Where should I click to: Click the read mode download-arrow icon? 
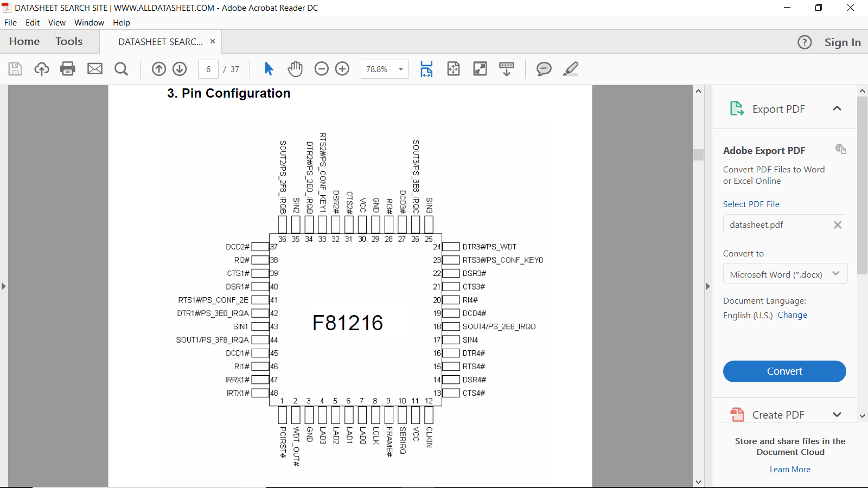[507, 69]
